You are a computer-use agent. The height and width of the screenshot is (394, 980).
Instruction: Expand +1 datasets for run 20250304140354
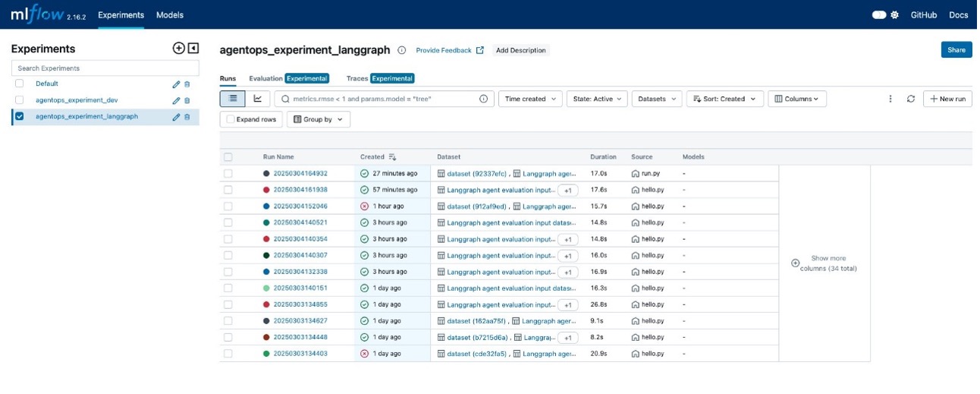tap(567, 239)
